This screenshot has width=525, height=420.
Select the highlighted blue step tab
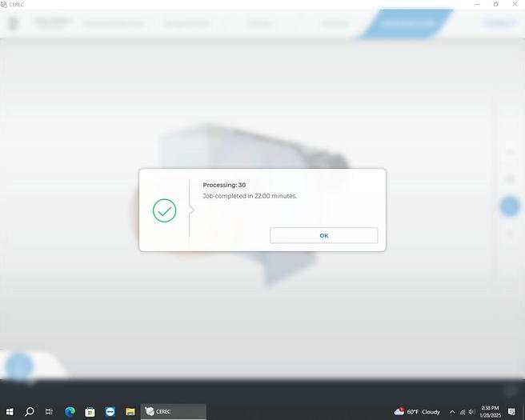coord(408,23)
